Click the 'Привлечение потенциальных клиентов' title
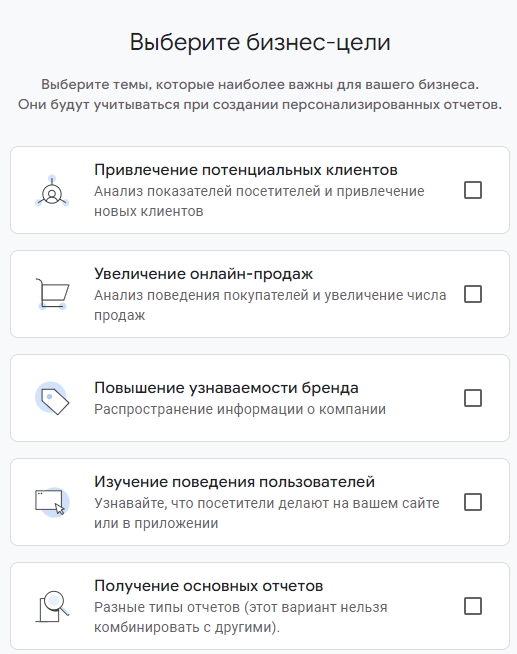Screen dimensions: 517x654 [246, 170]
